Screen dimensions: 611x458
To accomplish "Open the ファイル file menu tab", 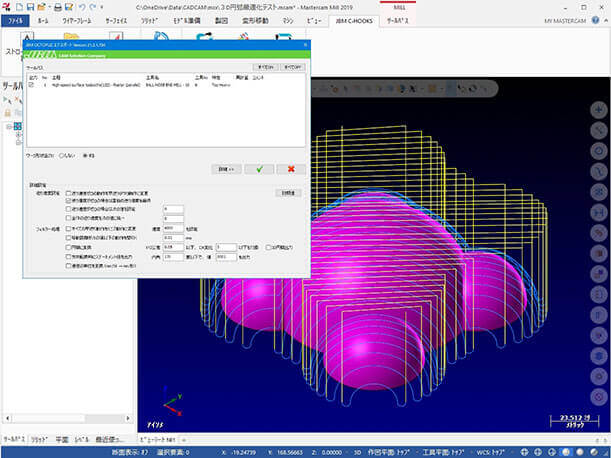I will tap(18, 20).
